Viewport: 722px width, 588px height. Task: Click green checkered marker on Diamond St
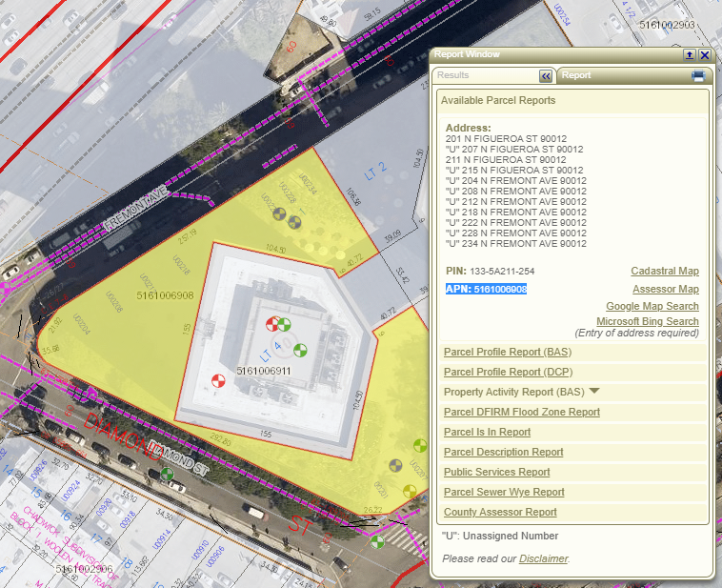(167, 474)
